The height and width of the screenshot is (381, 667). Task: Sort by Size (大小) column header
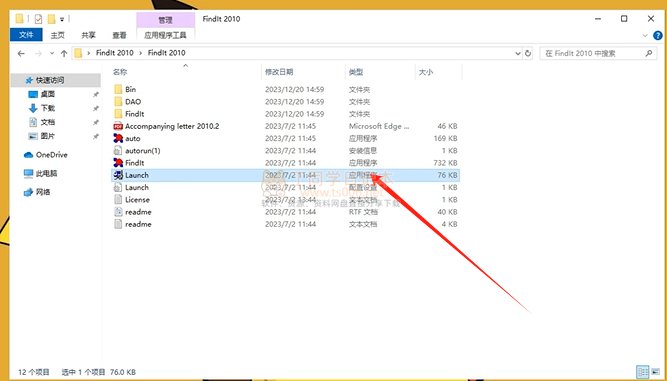click(426, 72)
